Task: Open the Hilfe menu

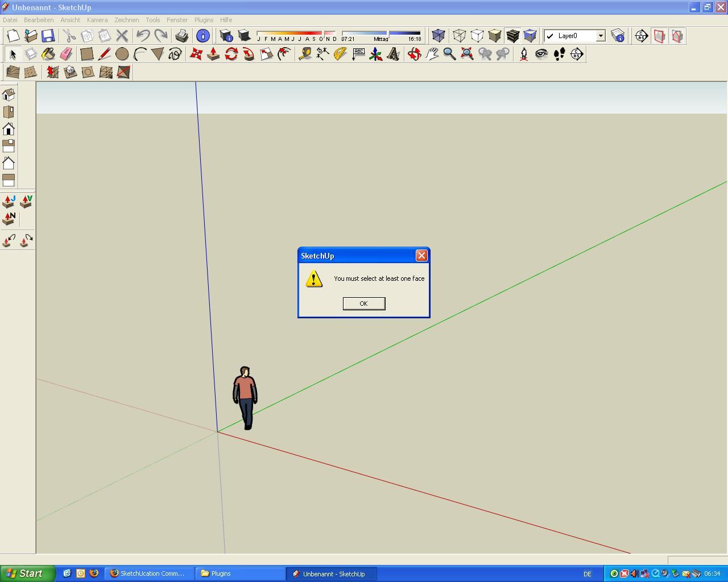Action: coord(226,20)
